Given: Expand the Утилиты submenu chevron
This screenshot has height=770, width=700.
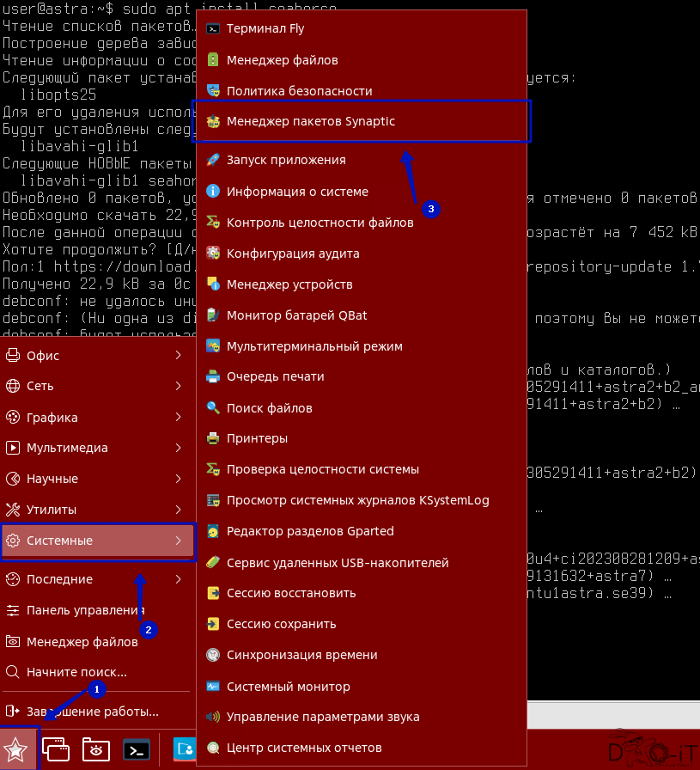Looking at the screenshot, I should point(178,510).
